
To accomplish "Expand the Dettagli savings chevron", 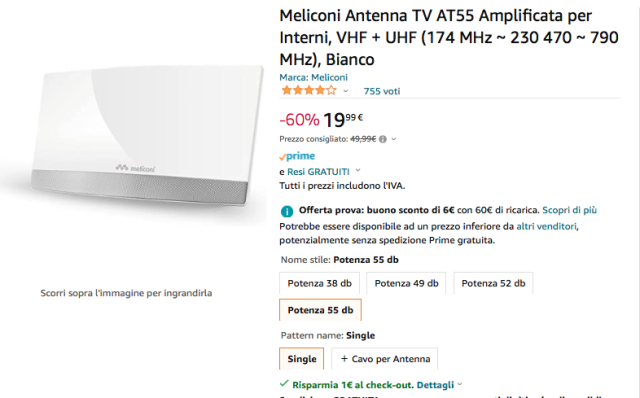I will pyautogui.click(x=460, y=384).
